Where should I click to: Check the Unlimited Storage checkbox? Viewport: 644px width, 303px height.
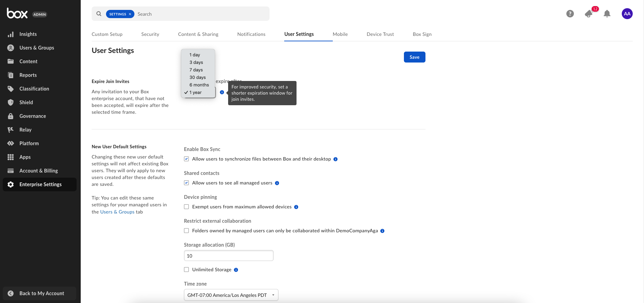(186, 270)
